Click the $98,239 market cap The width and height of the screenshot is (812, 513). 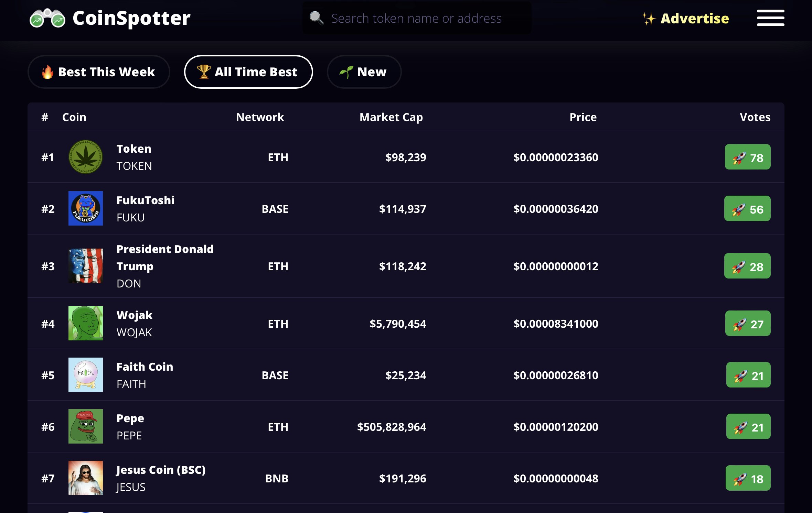click(x=406, y=157)
